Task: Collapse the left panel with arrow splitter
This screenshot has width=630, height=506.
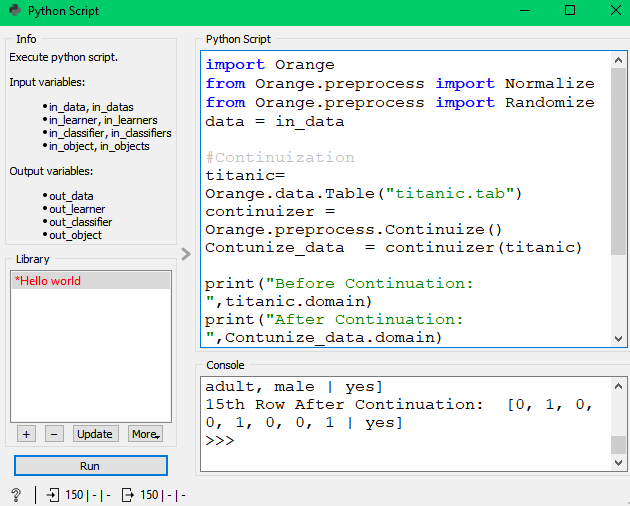Action: (x=186, y=254)
